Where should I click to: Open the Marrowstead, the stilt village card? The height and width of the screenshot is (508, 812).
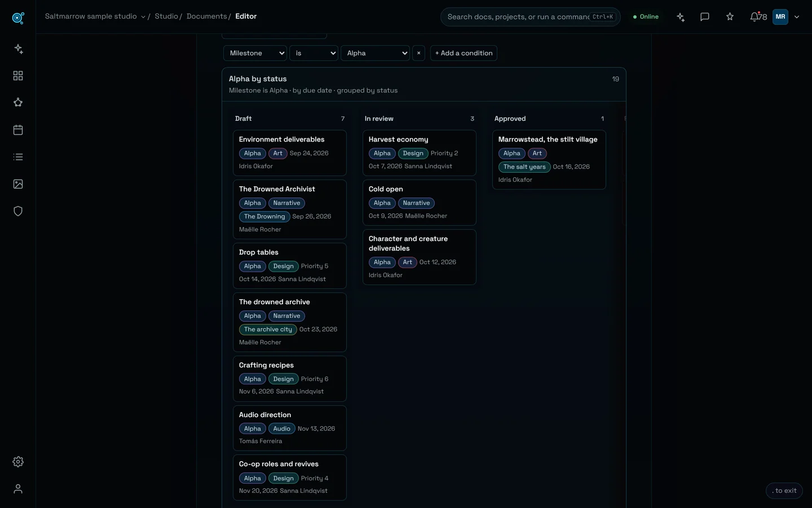coord(549,160)
